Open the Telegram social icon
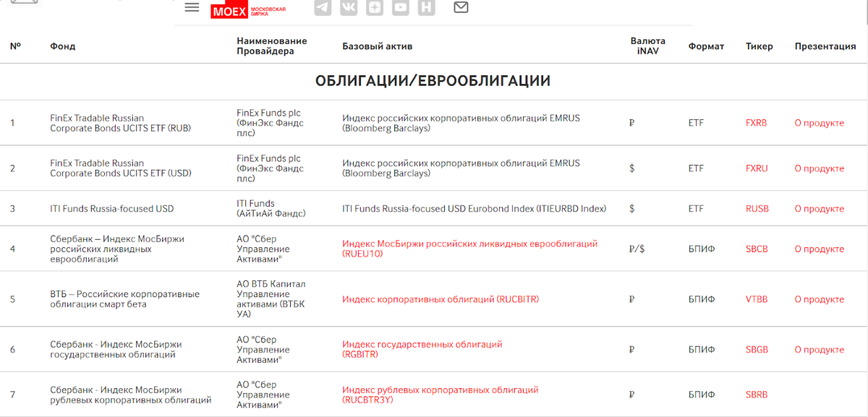This screenshot has width=868, height=417. tap(323, 7)
